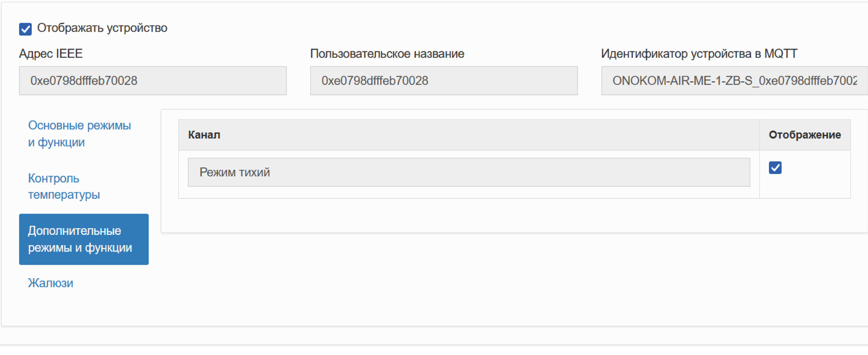This screenshot has width=868, height=355.
Task: Click the Адрес IEEE input field
Action: [x=153, y=81]
